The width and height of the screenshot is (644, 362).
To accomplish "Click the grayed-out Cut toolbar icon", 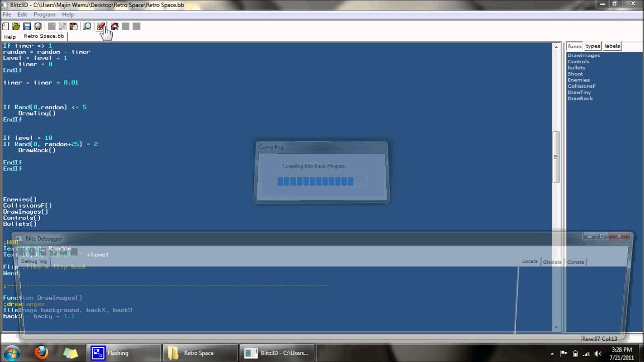I will tap(52, 26).
